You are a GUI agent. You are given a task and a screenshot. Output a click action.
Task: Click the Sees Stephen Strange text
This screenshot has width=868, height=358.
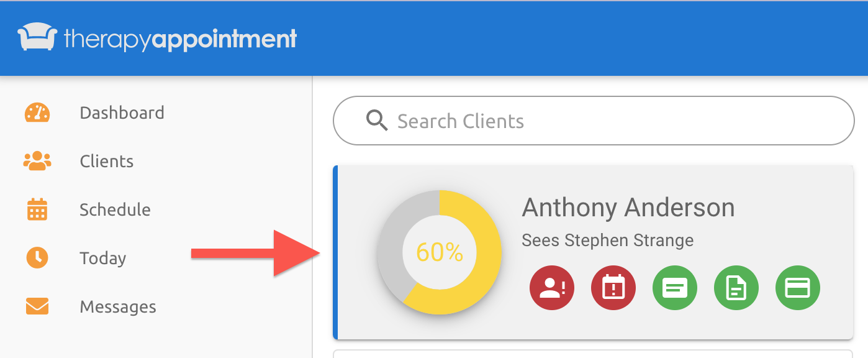tap(607, 241)
